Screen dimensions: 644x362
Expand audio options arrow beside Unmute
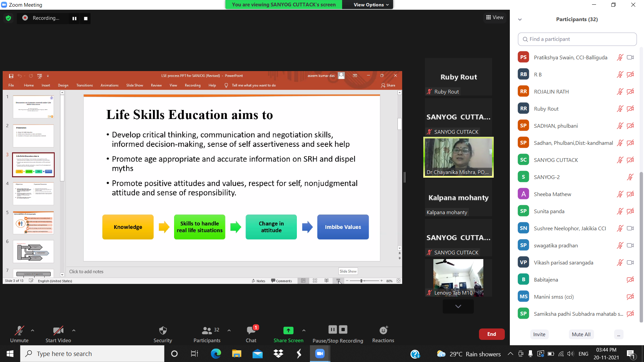point(33,330)
